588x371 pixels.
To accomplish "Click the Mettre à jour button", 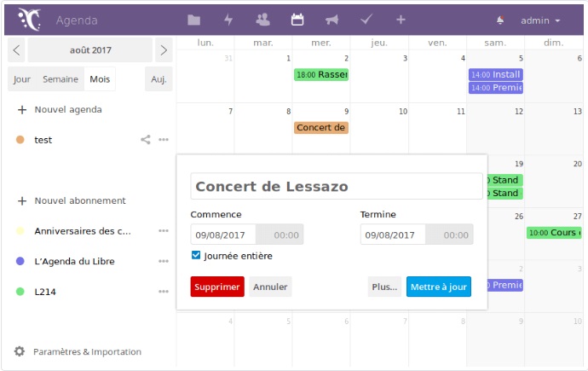I will tap(438, 287).
